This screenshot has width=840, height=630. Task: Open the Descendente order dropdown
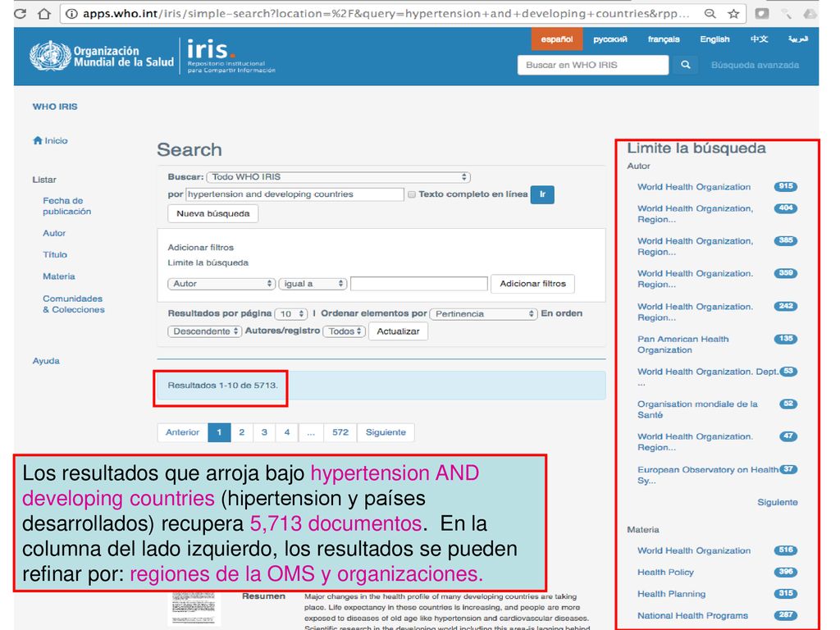(x=204, y=331)
